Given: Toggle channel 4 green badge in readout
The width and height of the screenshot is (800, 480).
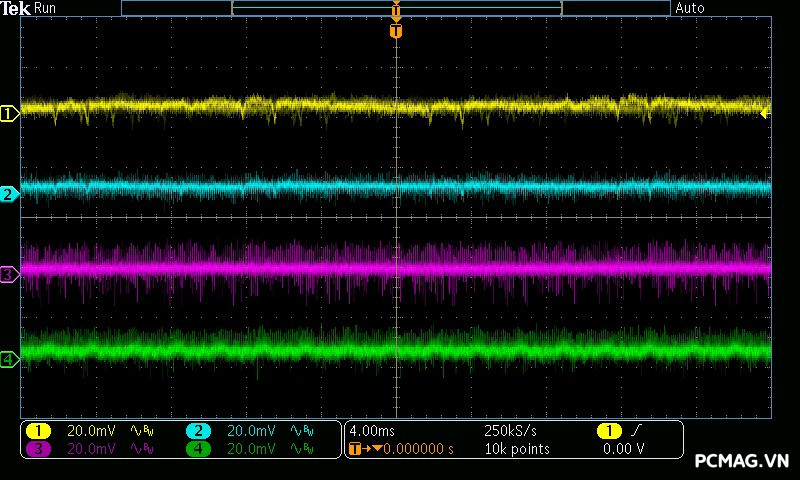Looking at the screenshot, I should (198, 449).
